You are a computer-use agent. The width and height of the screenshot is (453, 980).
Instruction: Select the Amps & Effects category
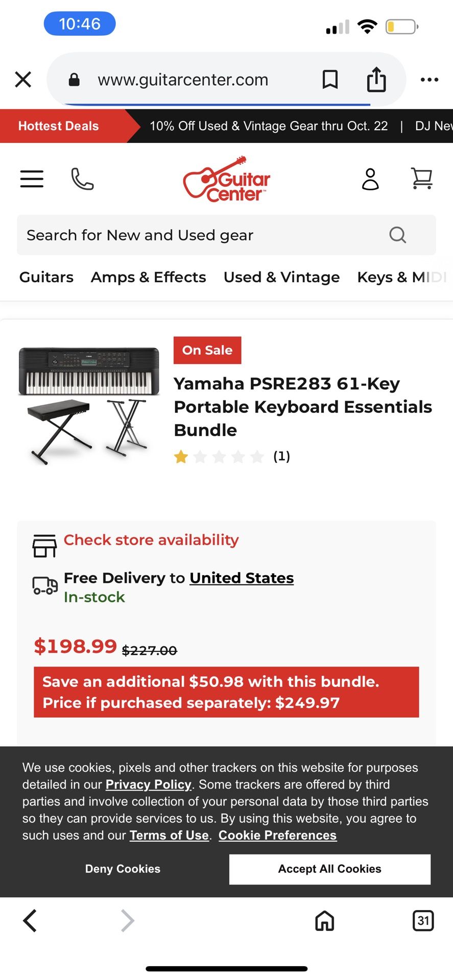coord(148,277)
